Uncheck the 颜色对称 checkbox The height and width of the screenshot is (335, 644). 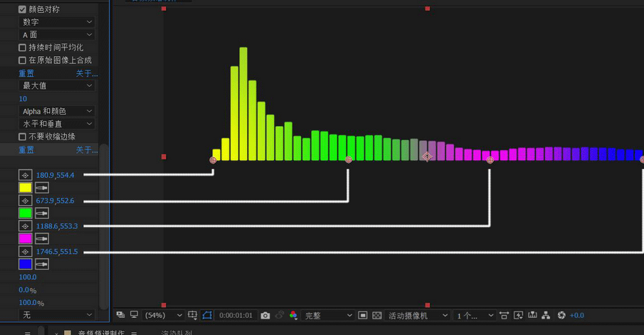tap(23, 9)
